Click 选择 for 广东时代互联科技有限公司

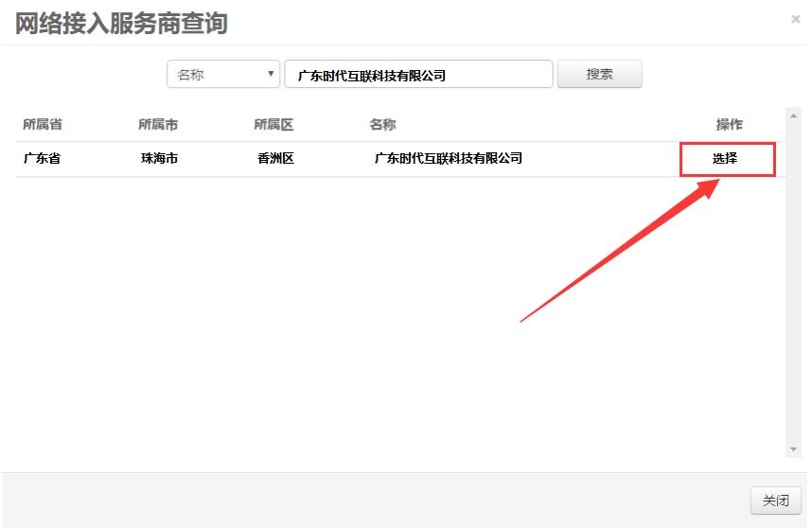[725, 158]
